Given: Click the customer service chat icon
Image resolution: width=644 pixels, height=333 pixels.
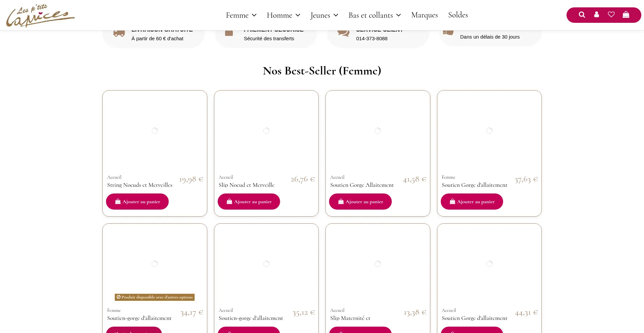Looking at the screenshot, I should coord(343,33).
